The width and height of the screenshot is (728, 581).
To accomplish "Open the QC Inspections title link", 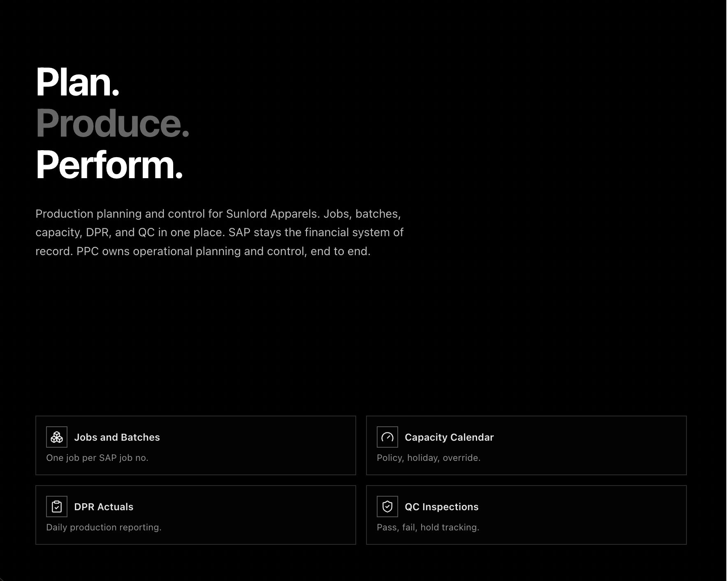I will pos(442,507).
